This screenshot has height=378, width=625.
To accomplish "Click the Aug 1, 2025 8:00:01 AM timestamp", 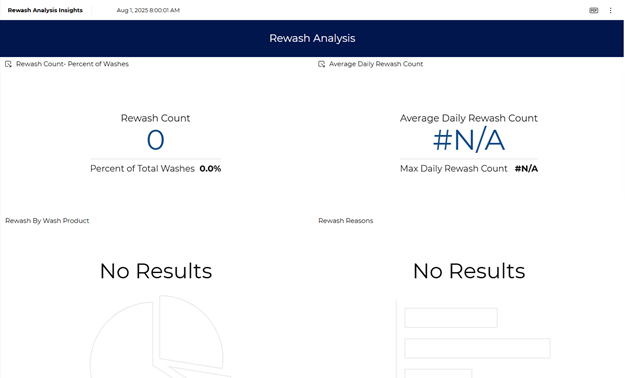I will (x=148, y=10).
